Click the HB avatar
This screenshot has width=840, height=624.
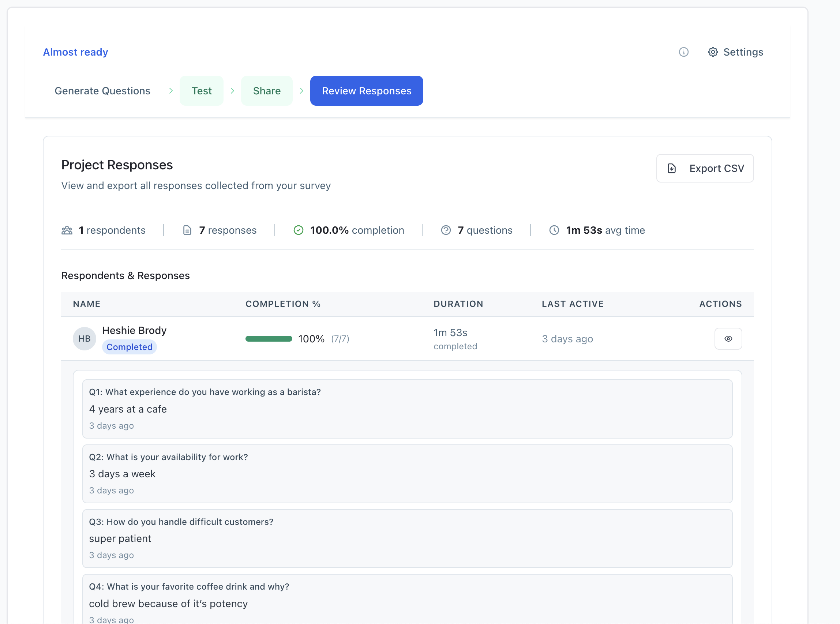coord(84,339)
